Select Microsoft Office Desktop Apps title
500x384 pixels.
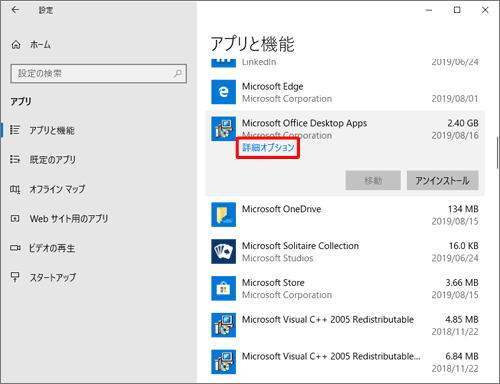coord(304,123)
